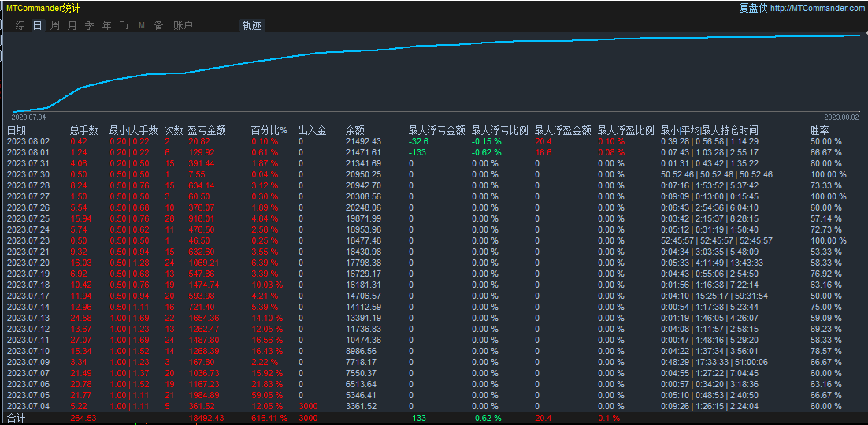Click the 最大浮盈金额 column header

pyautogui.click(x=563, y=131)
